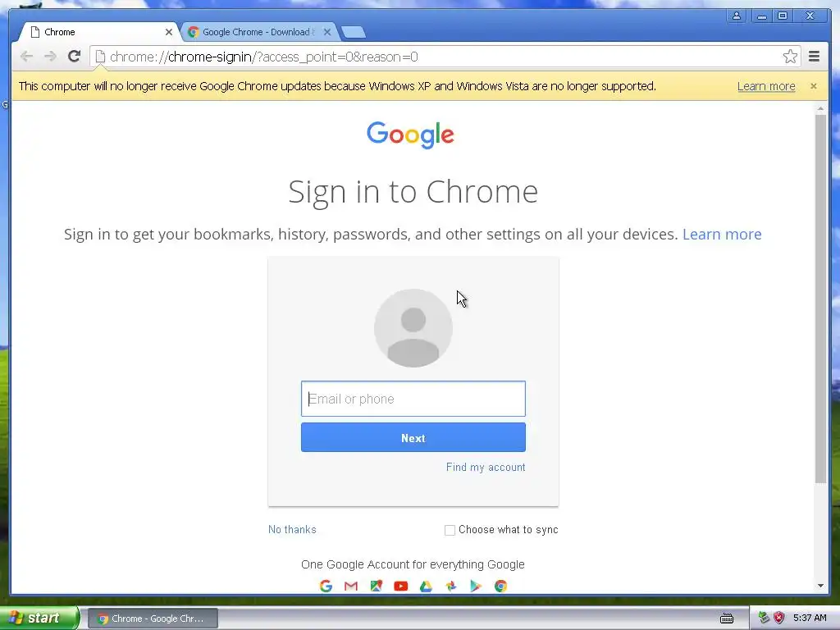840x630 pixels.
Task: Click the gray profile avatar image
Action: click(x=413, y=328)
